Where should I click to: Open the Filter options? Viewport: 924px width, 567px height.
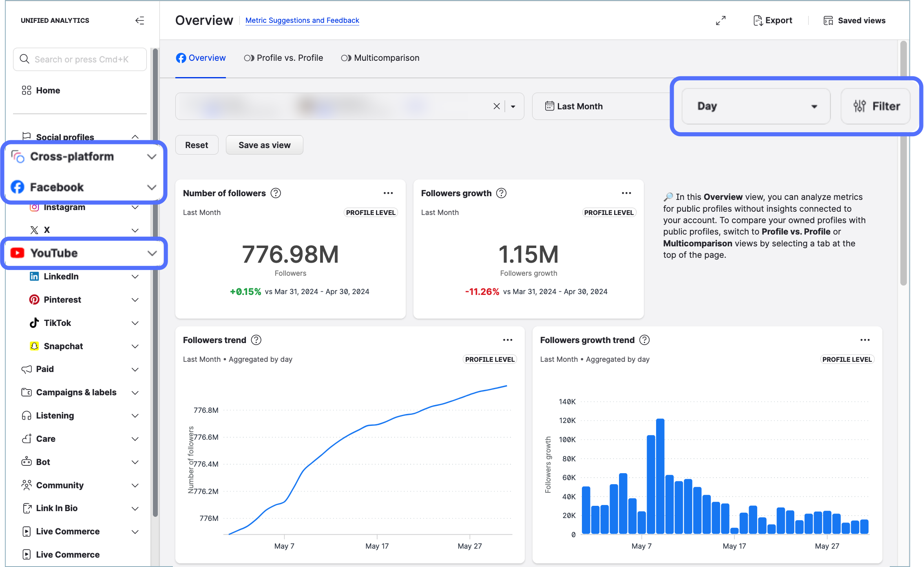coord(876,106)
